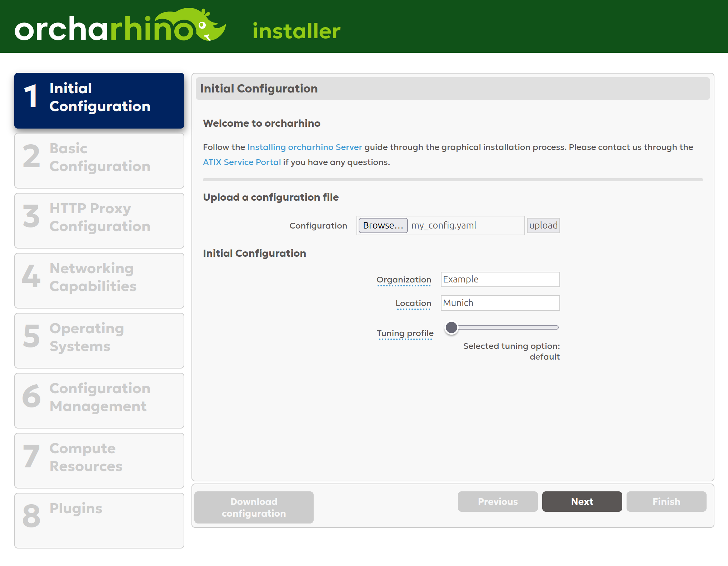The width and height of the screenshot is (728, 566).
Task: Click the Finish button
Action: (666, 501)
